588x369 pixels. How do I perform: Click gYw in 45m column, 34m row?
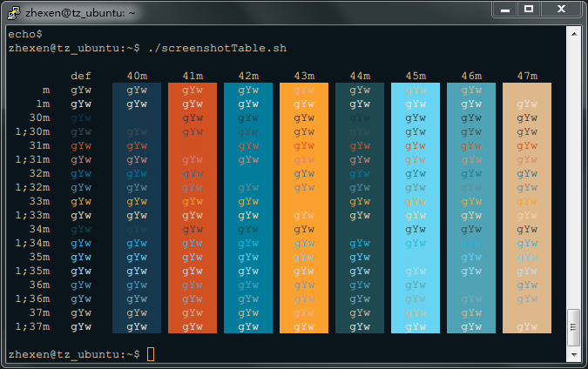[416, 230]
